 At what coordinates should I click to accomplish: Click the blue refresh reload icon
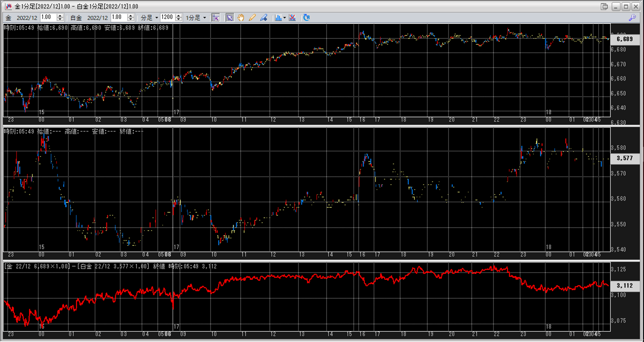click(306, 18)
